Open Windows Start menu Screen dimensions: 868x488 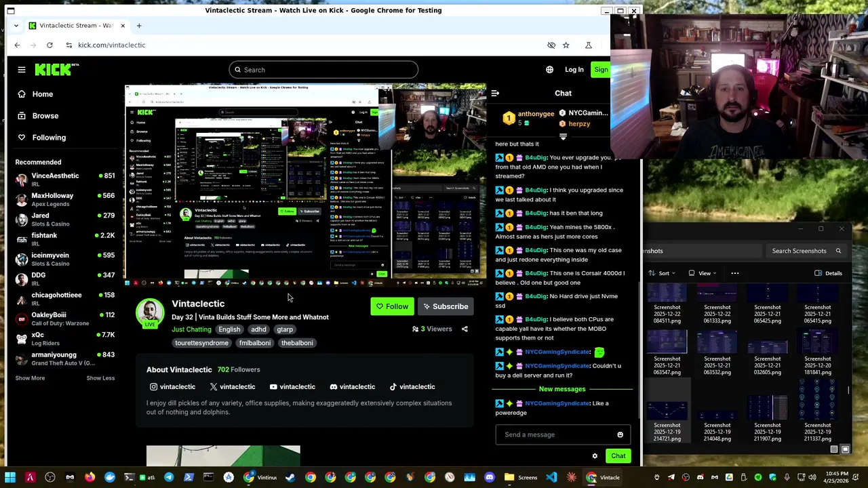coord(10,478)
